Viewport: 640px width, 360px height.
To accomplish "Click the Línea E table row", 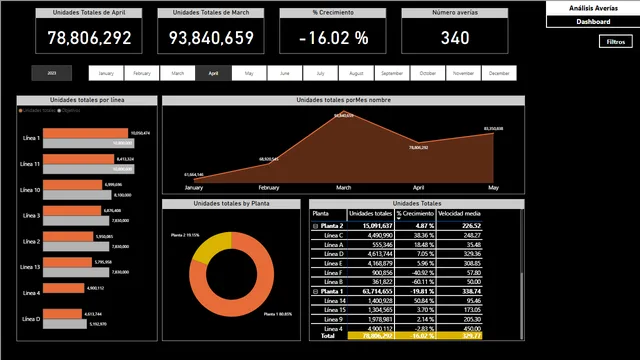I will coord(396,263).
